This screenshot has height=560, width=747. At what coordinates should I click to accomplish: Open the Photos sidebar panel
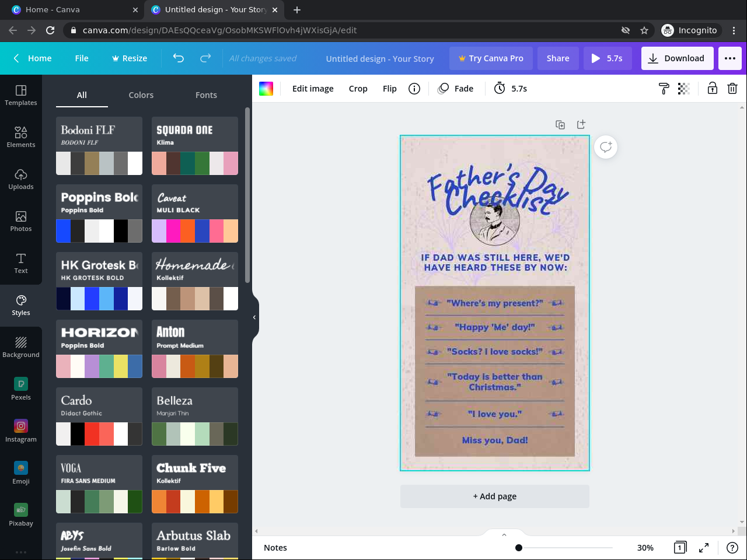(21, 221)
